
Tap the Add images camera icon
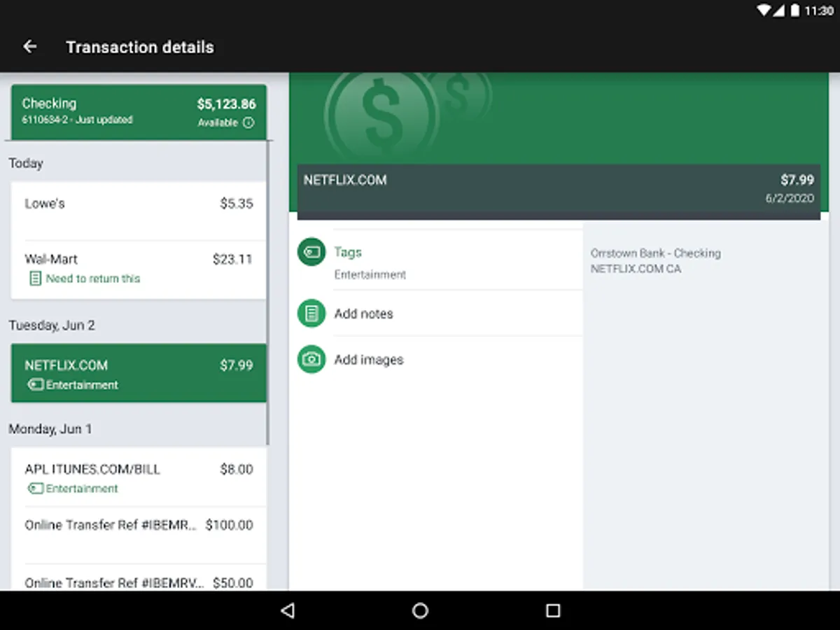(x=311, y=359)
